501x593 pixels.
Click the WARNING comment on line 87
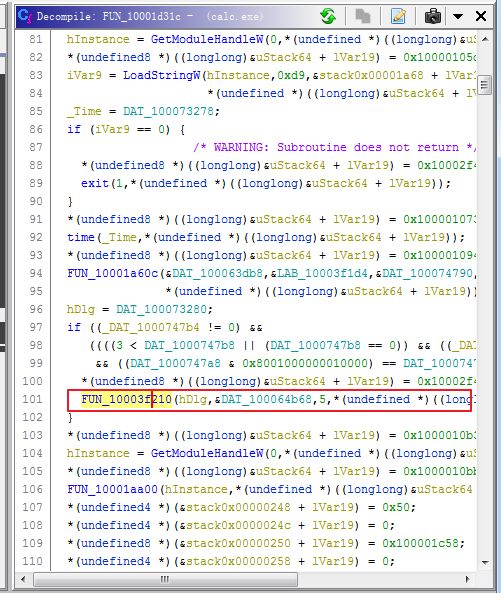pyautogui.click(x=334, y=147)
